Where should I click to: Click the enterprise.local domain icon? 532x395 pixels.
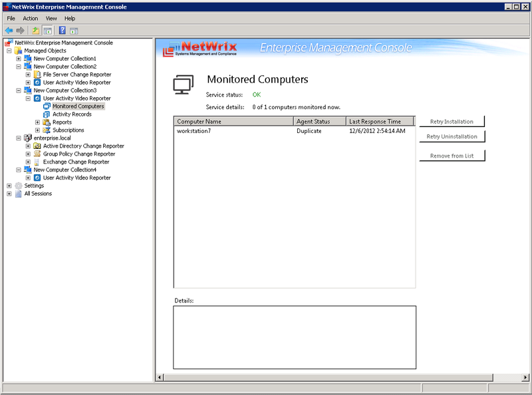coord(28,138)
